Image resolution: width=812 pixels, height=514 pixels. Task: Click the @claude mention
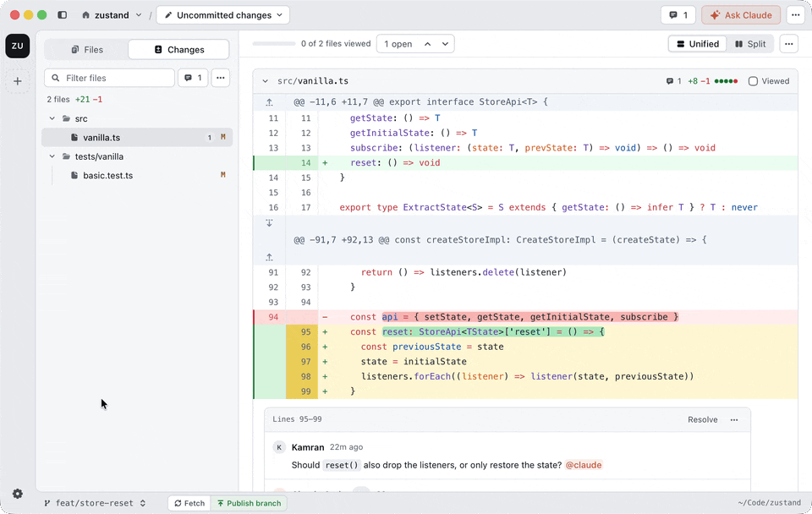(x=584, y=465)
